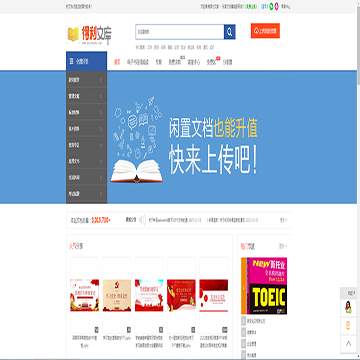
Task: Expand the fourth sidebar category chevron
Action: click(x=101, y=129)
